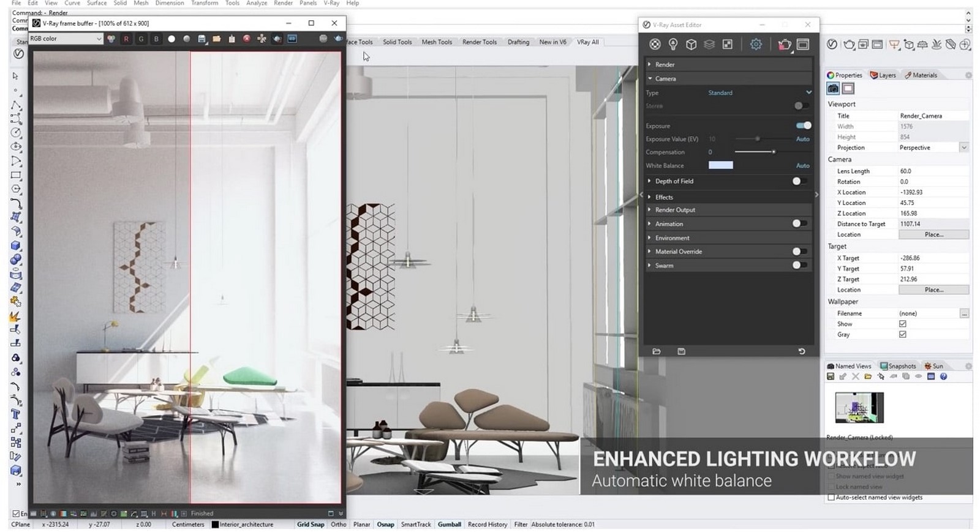
Task: Click the save settings icon at Asset Editor bottom
Action: [681, 351]
